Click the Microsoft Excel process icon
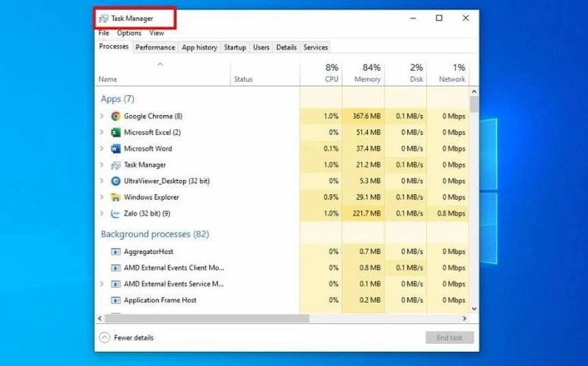Image resolution: width=588 pixels, height=366 pixels. click(115, 132)
